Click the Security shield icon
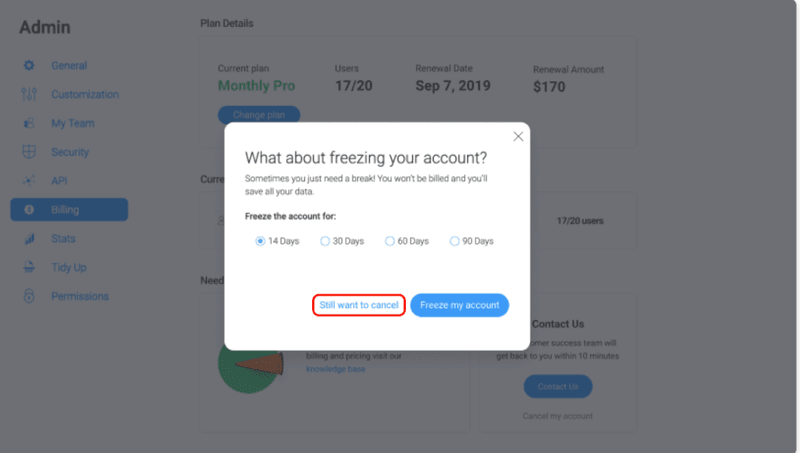This screenshot has width=800, height=453. point(29,153)
